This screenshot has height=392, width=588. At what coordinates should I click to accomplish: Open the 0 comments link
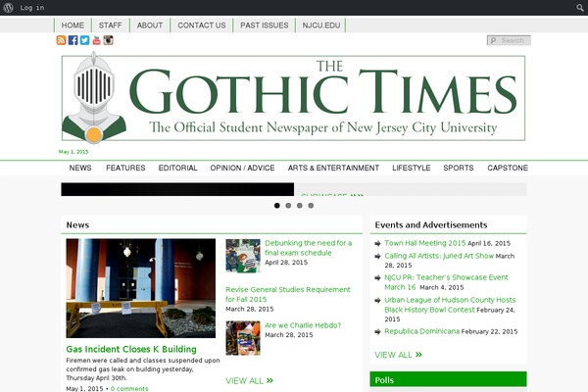[129, 389]
